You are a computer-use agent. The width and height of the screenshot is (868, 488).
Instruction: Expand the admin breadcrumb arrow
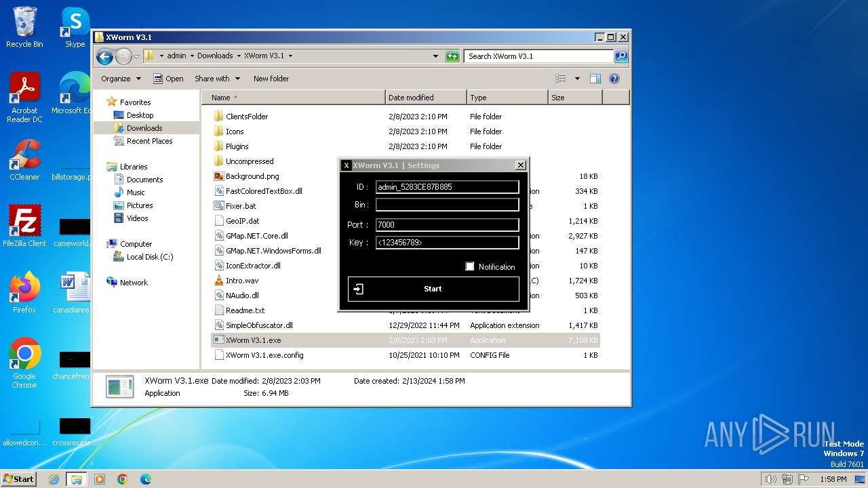click(x=191, y=56)
